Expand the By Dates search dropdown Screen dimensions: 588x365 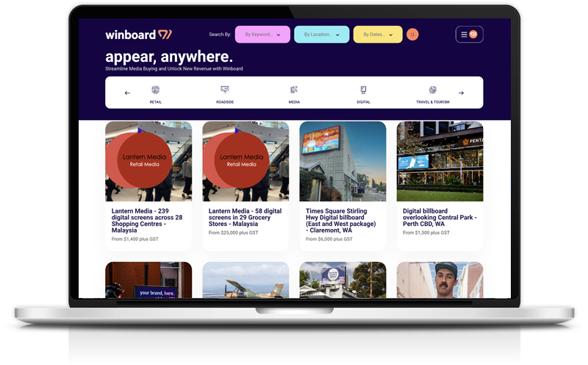pyautogui.click(x=378, y=35)
